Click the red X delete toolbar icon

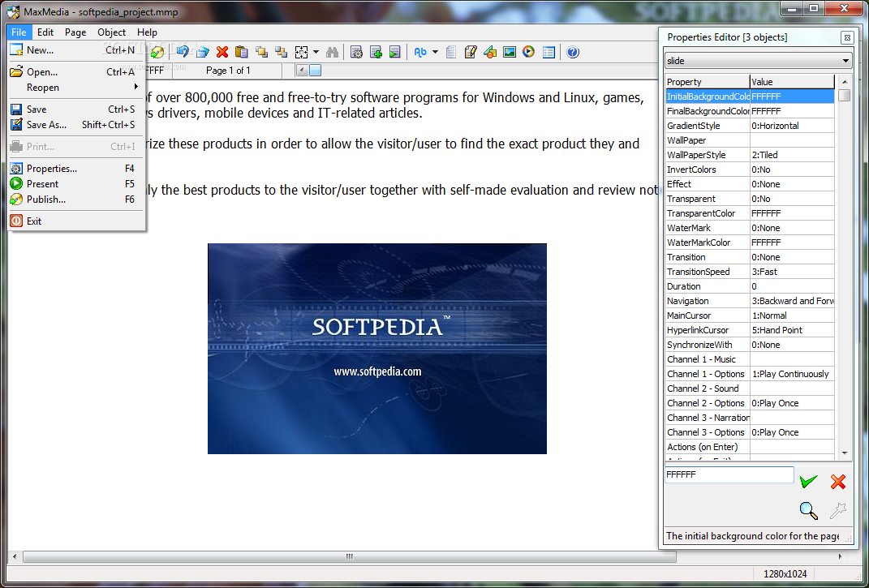222,52
